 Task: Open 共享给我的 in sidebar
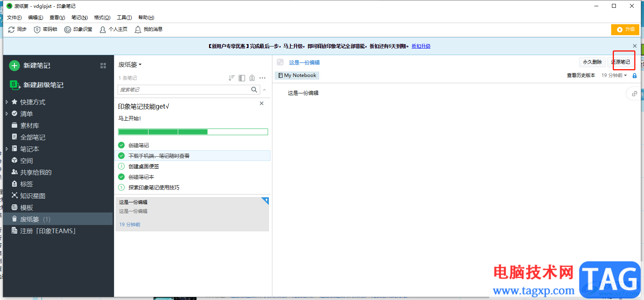click(x=36, y=172)
